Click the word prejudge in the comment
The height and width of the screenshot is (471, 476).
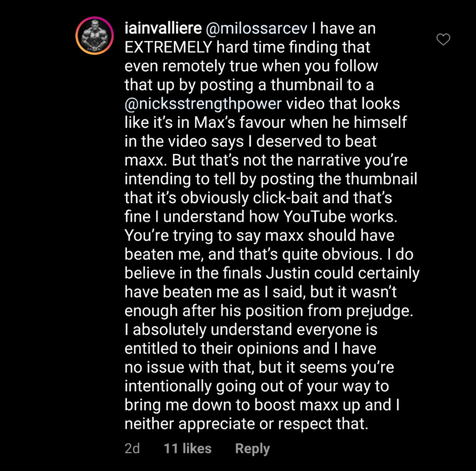click(x=379, y=311)
